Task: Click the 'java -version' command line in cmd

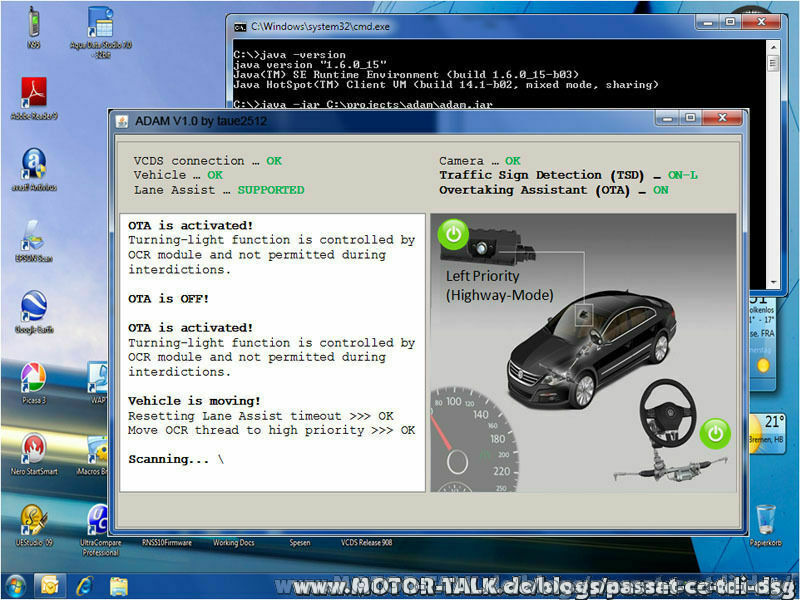Action: pyautogui.click(x=289, y=55)
